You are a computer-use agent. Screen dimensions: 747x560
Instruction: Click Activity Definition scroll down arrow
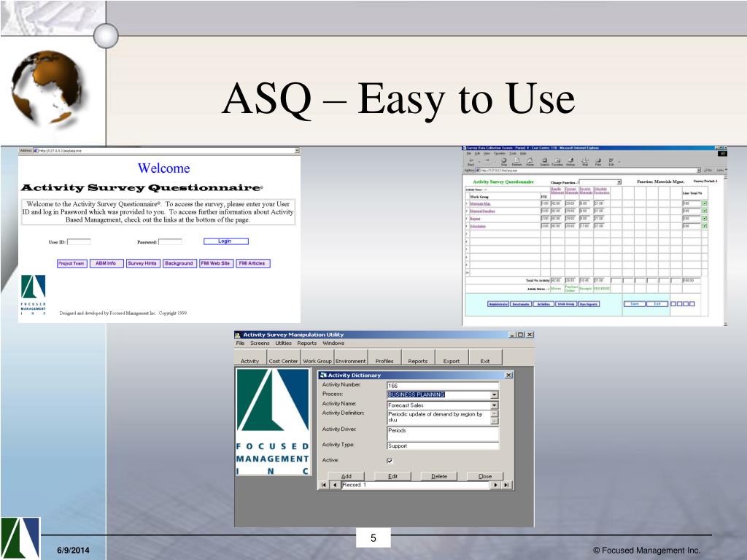(x=495, y=421)
